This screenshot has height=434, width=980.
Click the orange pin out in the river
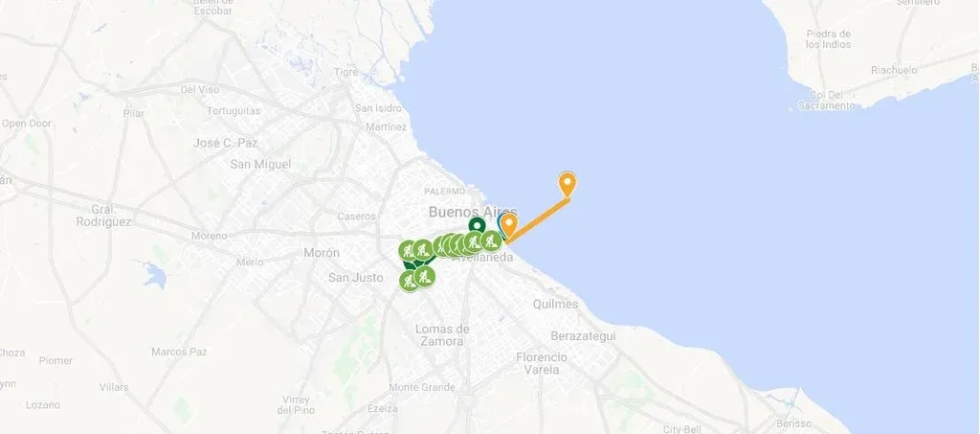click(567, 184)
